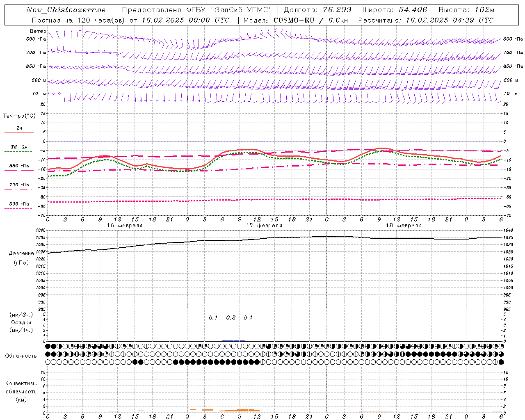Click the "Конвективн." convective cloud label
The height and width of the screenshot is (420, 525).
[21, 383]
